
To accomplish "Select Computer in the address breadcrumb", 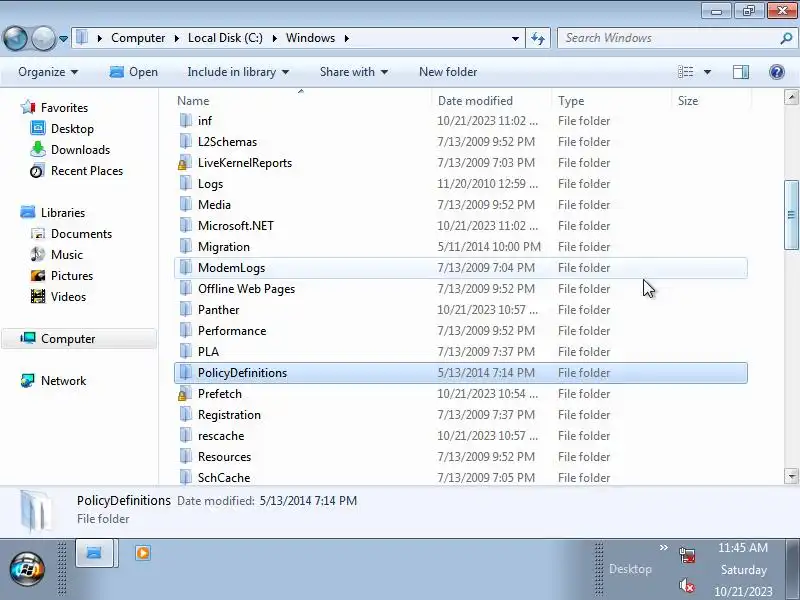I will coord(138,38).
